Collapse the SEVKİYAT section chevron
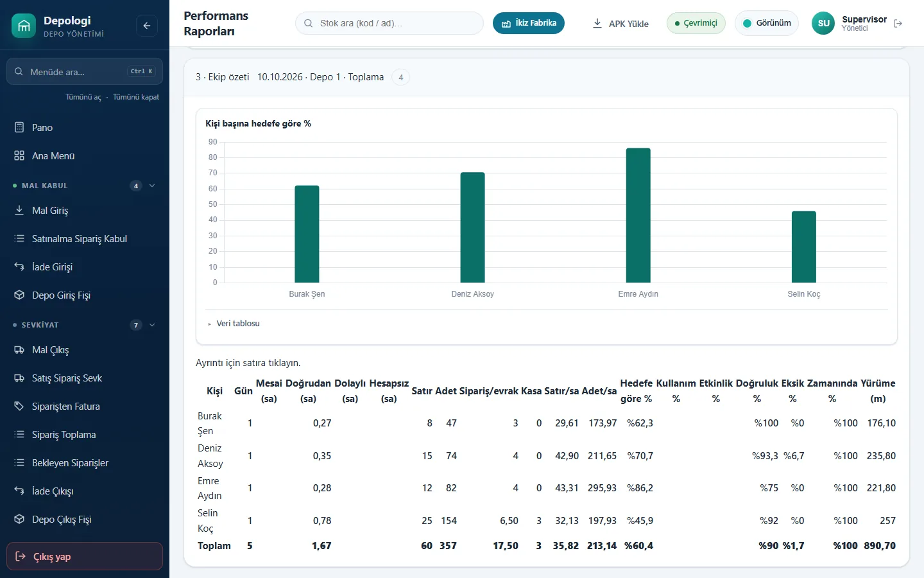Image resolution: width=924 pixels, height=578 pixels. (152, 325)
